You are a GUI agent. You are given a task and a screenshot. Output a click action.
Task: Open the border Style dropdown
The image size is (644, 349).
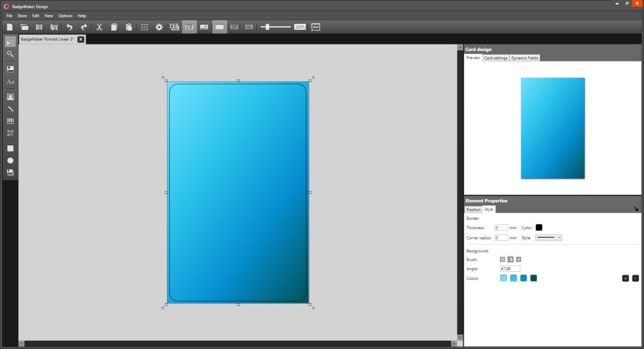click(549, 237)
